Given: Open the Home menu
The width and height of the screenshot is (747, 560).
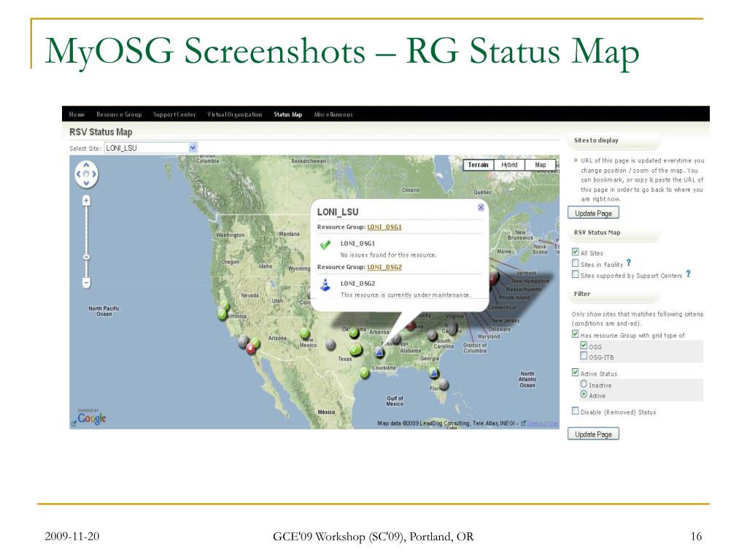Looking at the screenshot, I should pyautogui.click(x=77, y=114).
